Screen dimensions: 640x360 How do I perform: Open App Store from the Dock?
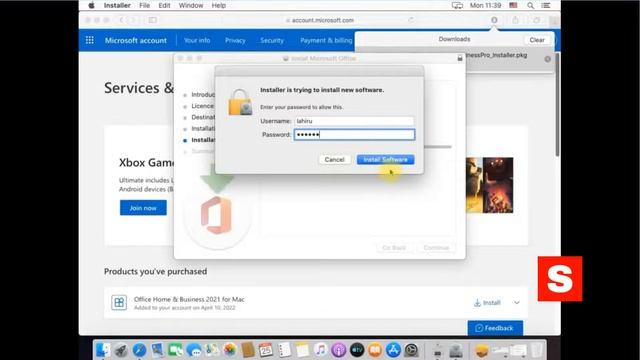pos(393,350)
